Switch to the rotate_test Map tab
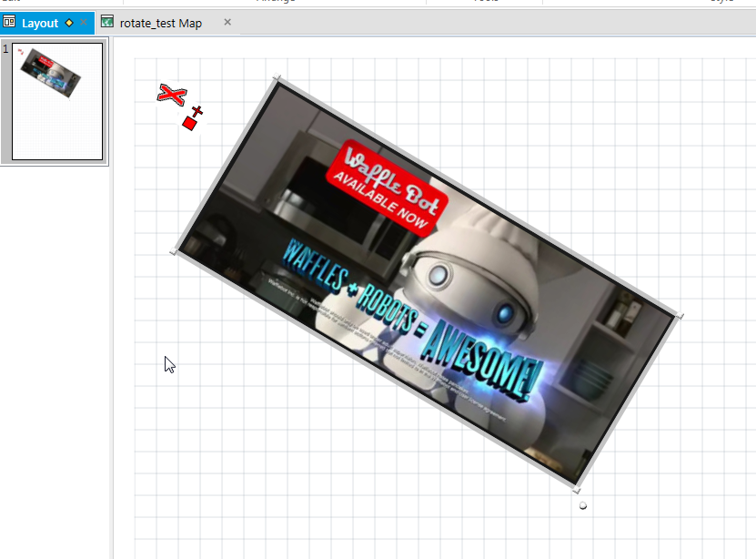This screenshot has height=559, width=756. click(164, 22)
